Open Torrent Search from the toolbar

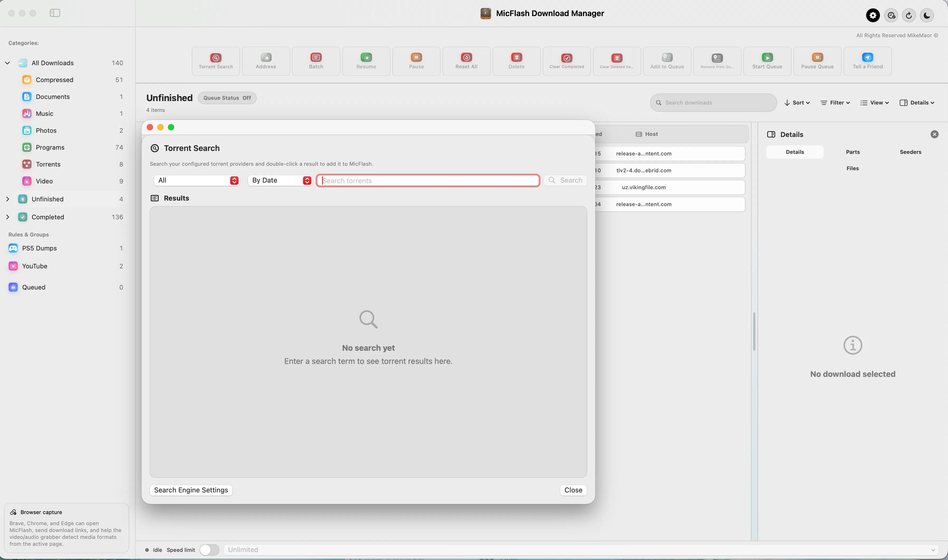point(215,61)
